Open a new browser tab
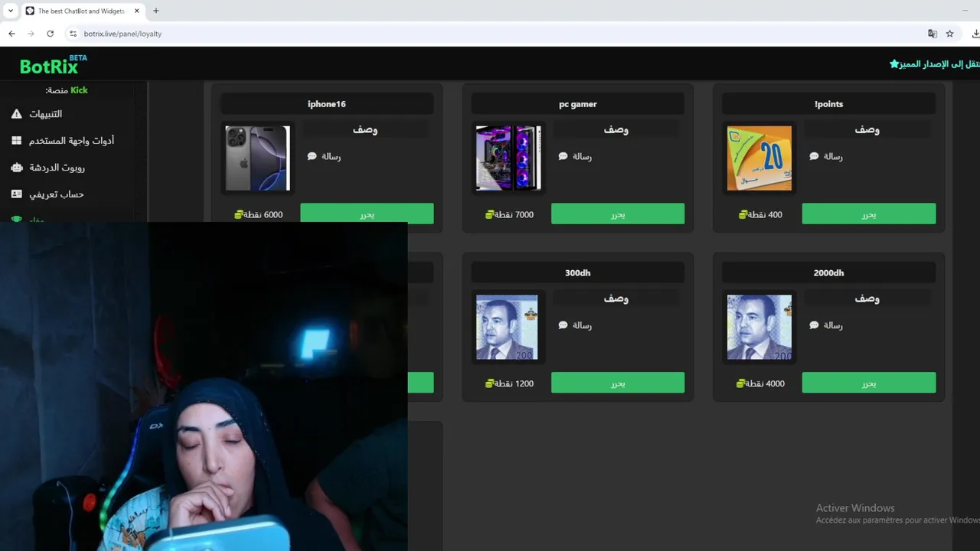This screenshot has width=980, height=551. 155,11
